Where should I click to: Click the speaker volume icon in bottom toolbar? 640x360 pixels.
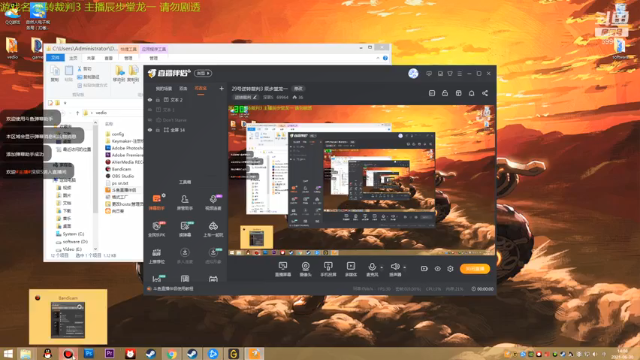(x=395, y=267)
